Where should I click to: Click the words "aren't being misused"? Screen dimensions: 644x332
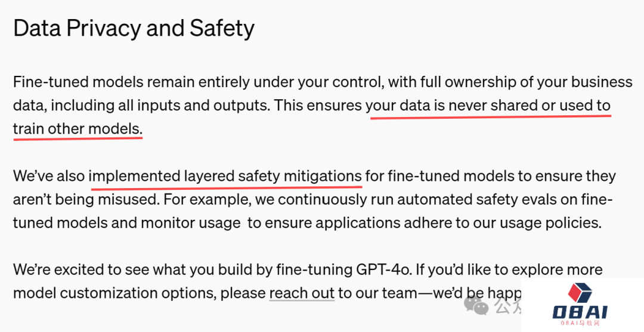click(89, 199)
